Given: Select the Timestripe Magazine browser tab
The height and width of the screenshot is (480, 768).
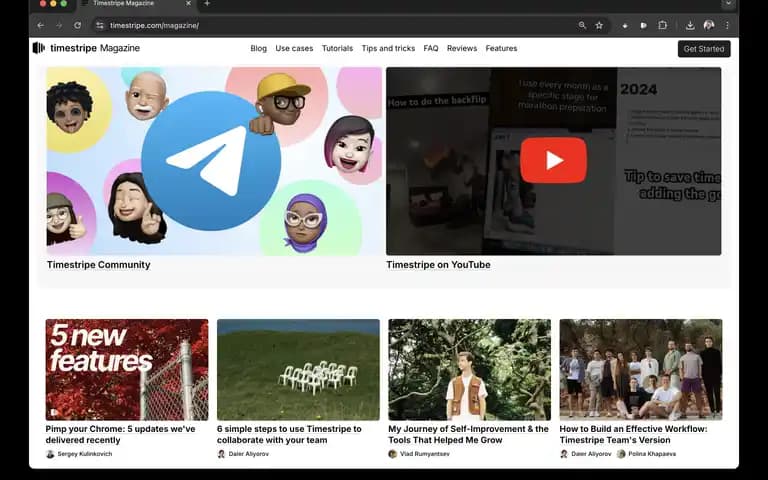Looking at the screenshot, I should (137, 4).
